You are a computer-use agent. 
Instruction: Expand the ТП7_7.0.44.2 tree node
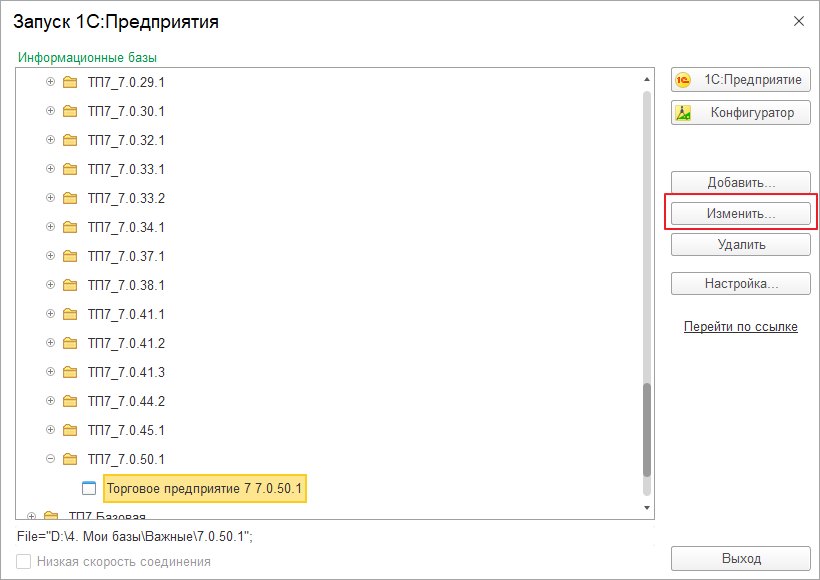(50, 401)
